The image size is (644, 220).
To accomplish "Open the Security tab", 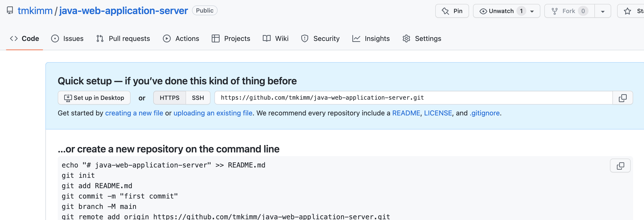I will pyautogui.click(x=320, y=38).
